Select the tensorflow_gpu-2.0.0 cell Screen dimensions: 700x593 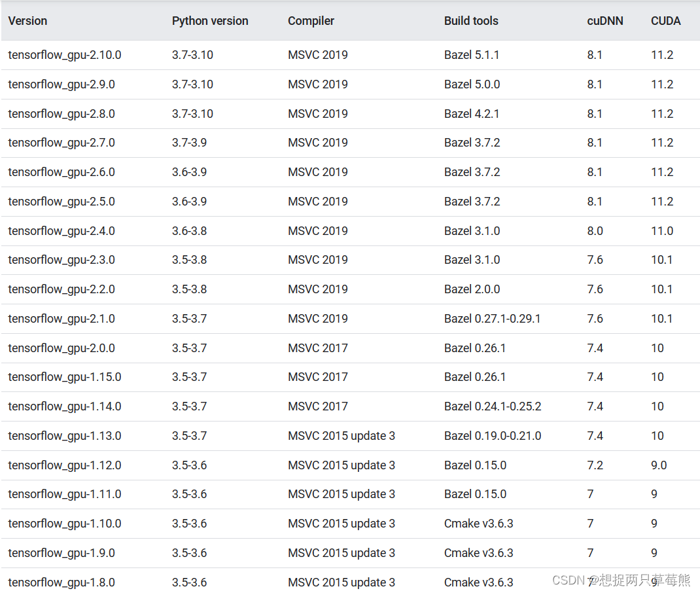(61, 348)
